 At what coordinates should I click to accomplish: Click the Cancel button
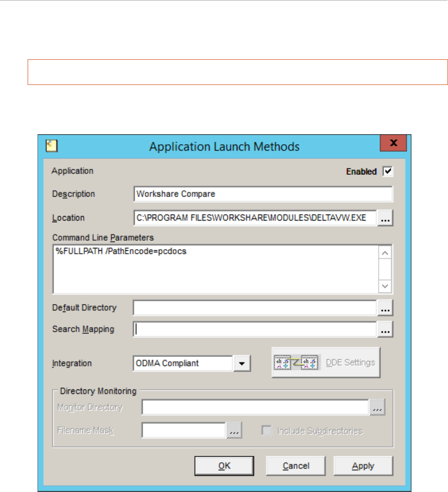(x=296, y=466)
